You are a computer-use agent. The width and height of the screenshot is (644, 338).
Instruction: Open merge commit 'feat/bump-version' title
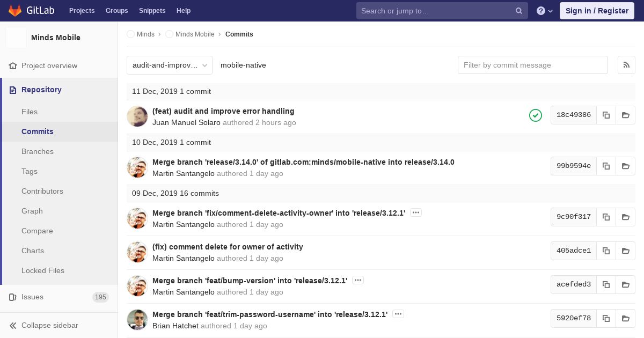point(250,281)
